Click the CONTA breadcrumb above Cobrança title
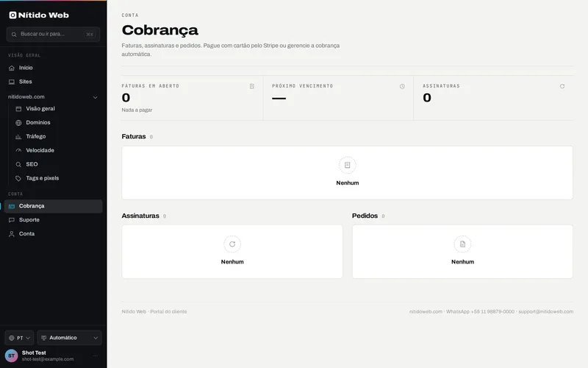Screen dimensions: 588x368 click(130, 15)
